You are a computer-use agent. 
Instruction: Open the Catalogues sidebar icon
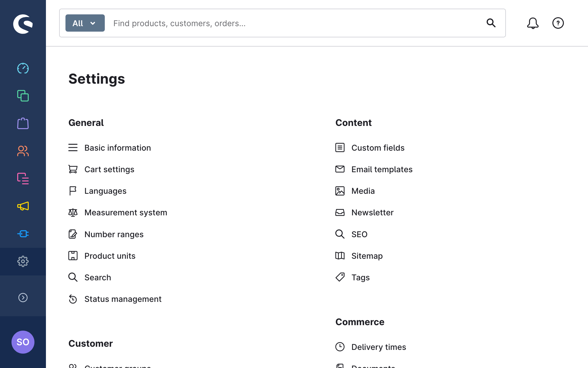pos(23,96)
